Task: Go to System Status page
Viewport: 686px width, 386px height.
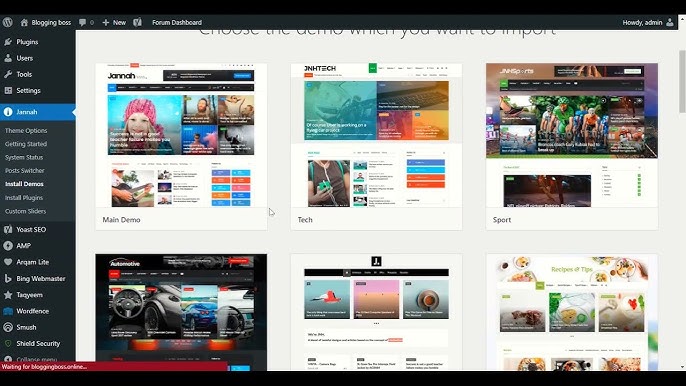Action: (x=24, y=157)
